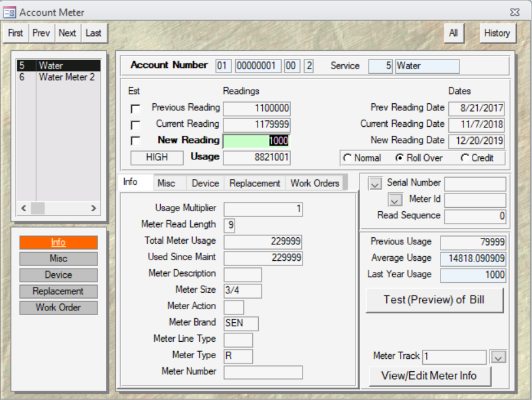
Task: Click the All button
Action: click(454, 33)
